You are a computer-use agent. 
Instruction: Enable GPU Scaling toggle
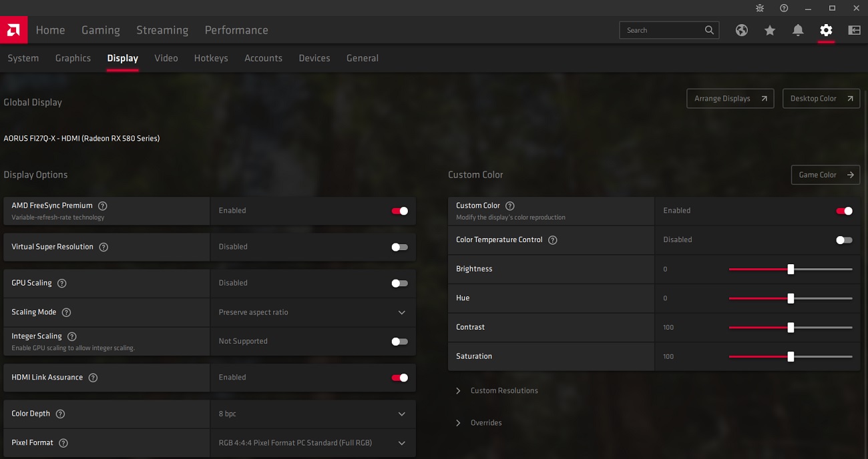399,283
